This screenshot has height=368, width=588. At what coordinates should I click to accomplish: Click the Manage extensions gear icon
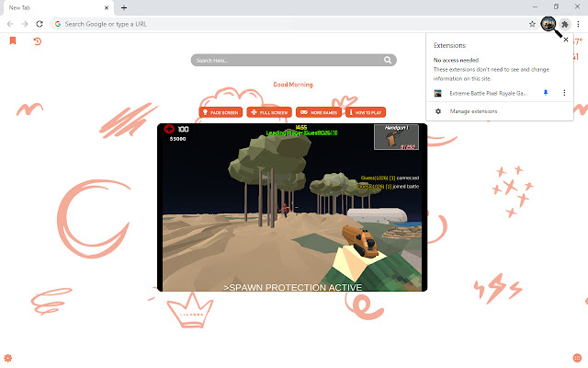(x=438, y=111)
